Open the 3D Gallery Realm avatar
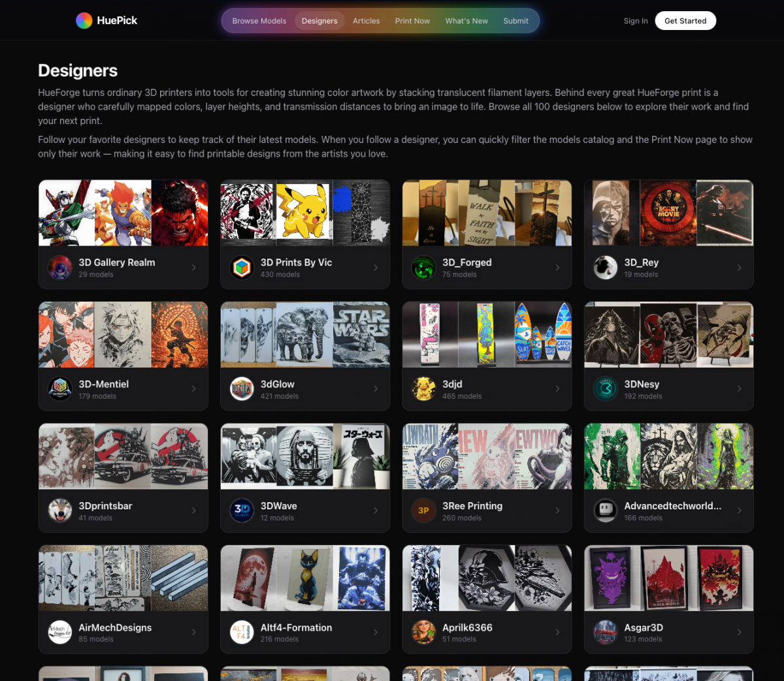Screen dimensions: 784x681 [60, 268]
